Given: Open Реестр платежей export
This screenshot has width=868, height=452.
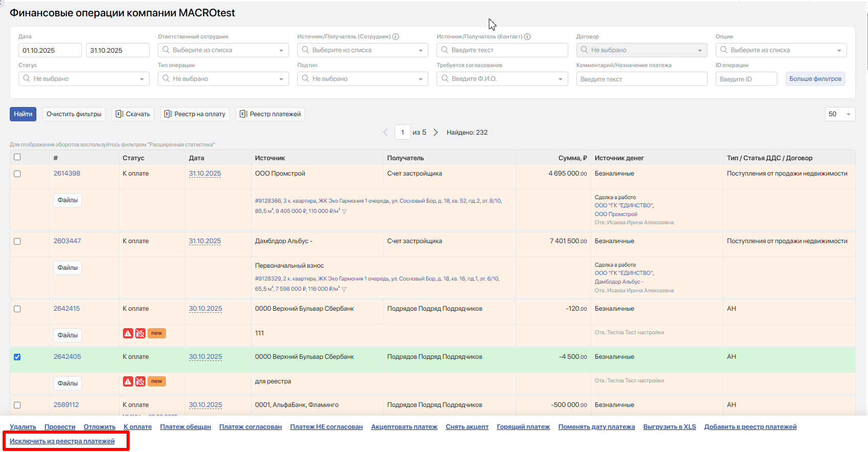Looking at the screenshot, I should click(270, 114).
